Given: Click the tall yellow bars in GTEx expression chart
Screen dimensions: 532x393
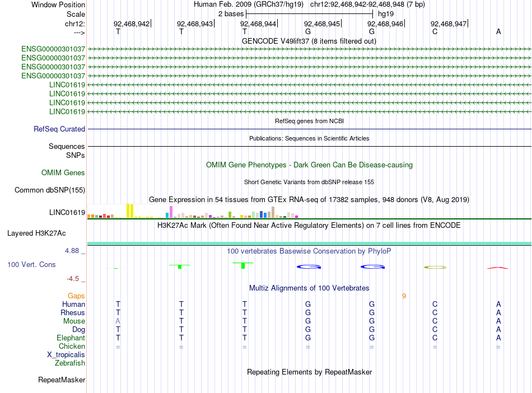Looking at the screenshot, I should click(x=129, y=210).
